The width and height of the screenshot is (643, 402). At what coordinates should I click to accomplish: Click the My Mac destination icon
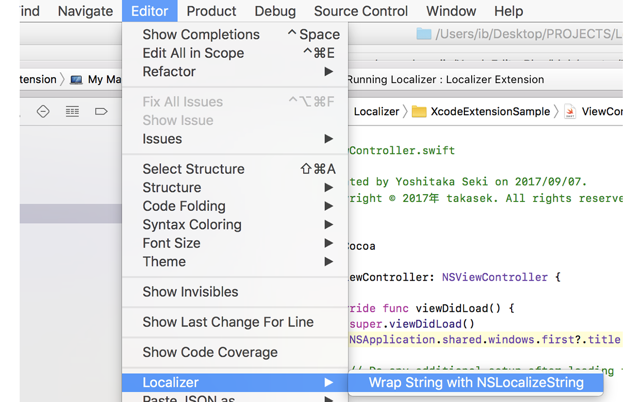[76, 80]
